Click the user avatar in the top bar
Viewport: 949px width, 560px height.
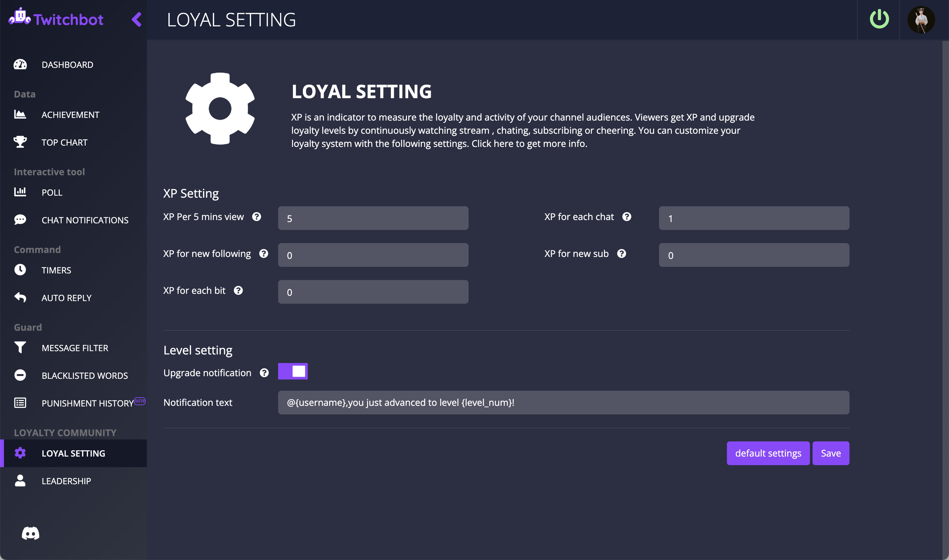tap(921, 20)
